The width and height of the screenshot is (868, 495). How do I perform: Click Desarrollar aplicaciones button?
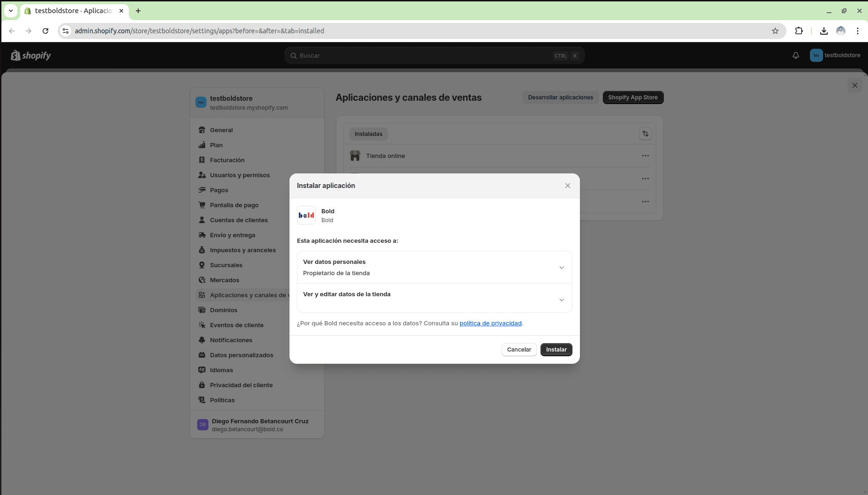[560, 97]
